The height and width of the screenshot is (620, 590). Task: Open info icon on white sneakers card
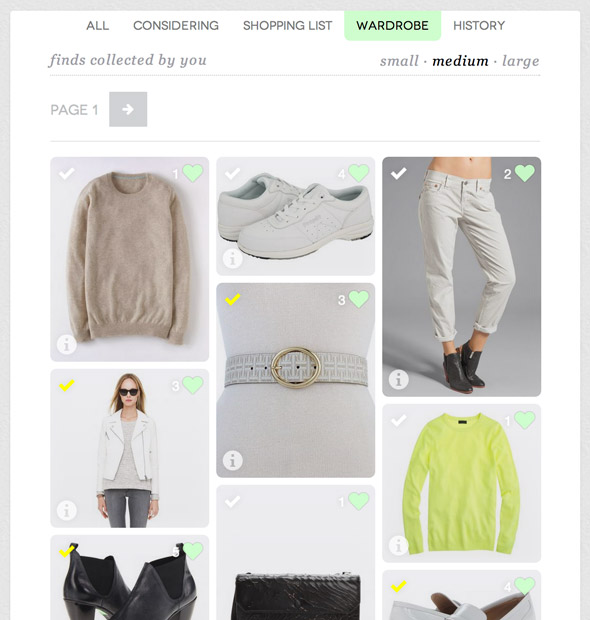pos(233,259)
